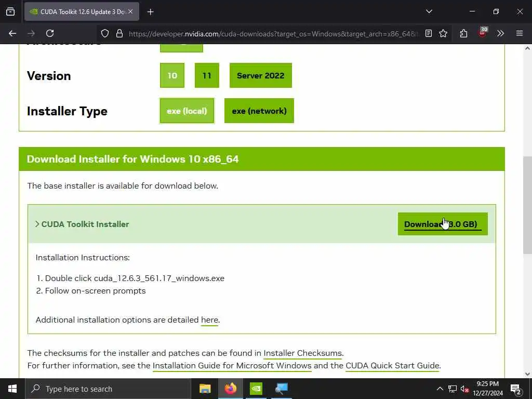
Task: Select Windows version 10
Action: point(172,75)
